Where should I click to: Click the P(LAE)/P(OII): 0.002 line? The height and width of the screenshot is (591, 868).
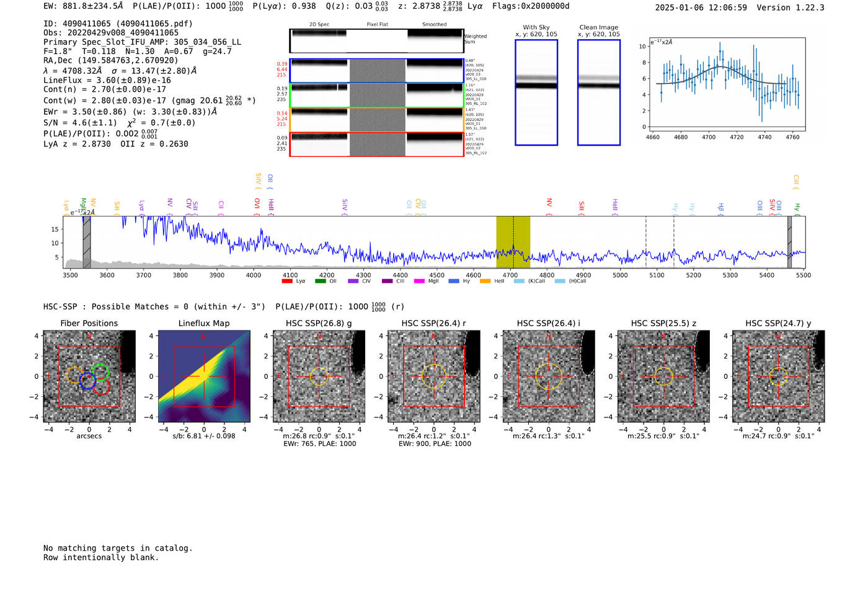click(x=100, y=133)
